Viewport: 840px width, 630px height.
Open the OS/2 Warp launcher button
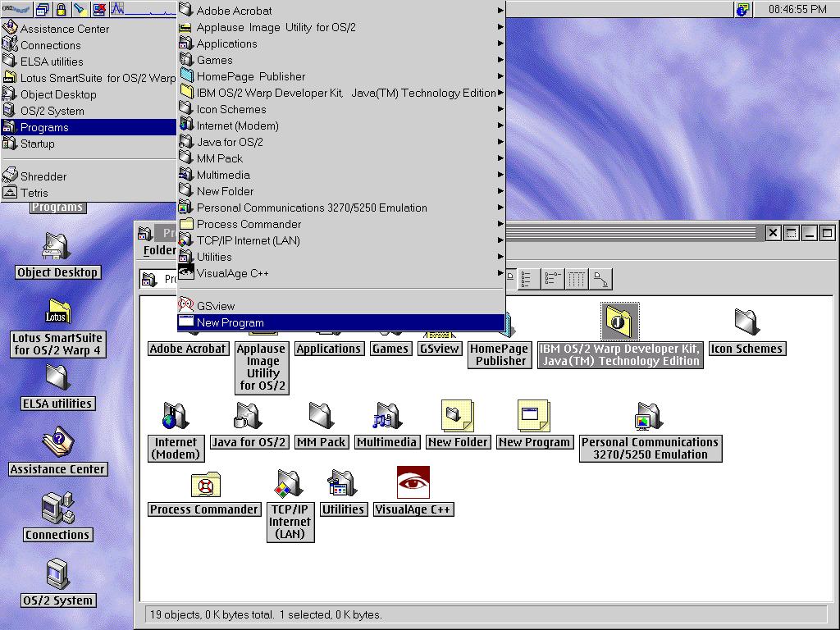click(x=16, y=8)
